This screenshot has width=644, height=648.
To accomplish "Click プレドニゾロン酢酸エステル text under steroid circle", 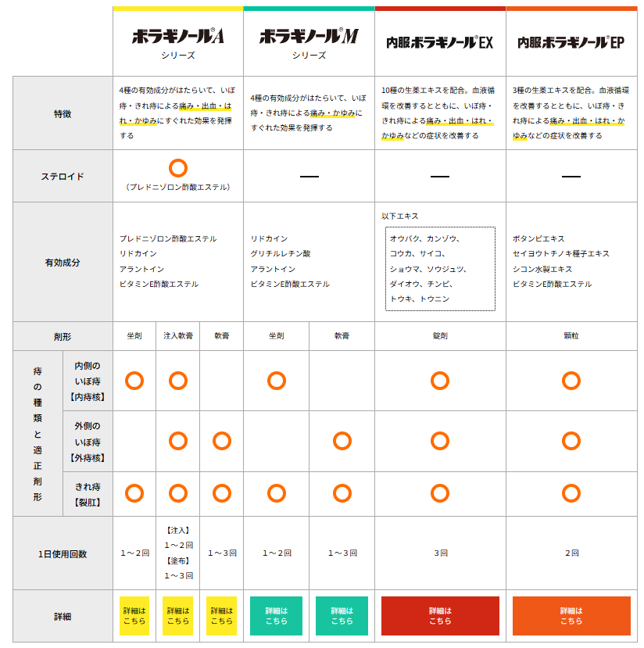I will coord(178,188).
